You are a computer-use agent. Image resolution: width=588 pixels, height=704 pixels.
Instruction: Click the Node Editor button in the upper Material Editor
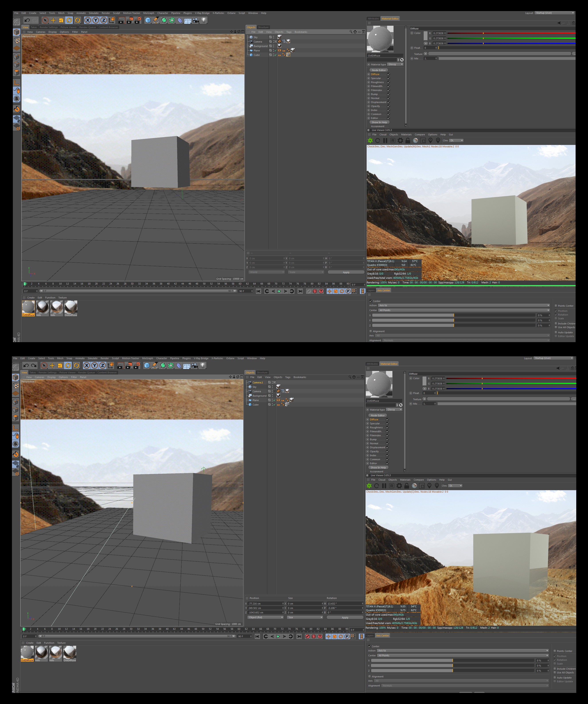click(378, 70)
